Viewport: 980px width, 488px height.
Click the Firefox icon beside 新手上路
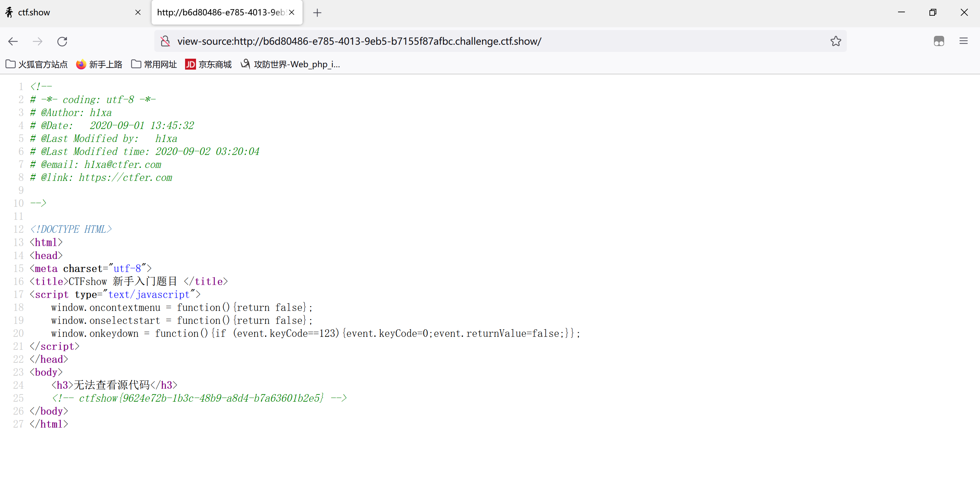(81, 64)
